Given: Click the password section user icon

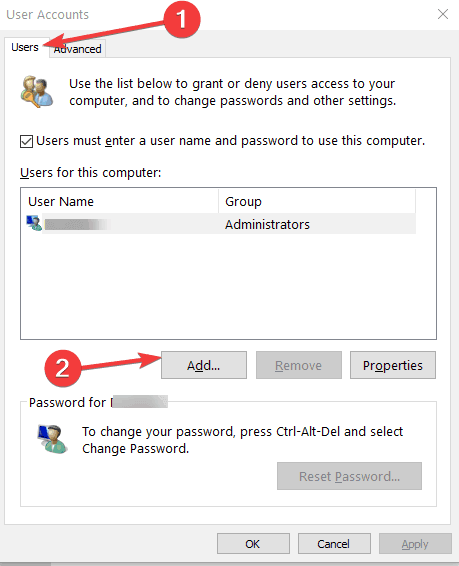Looking at the screenshot, I should coord(52,439).
